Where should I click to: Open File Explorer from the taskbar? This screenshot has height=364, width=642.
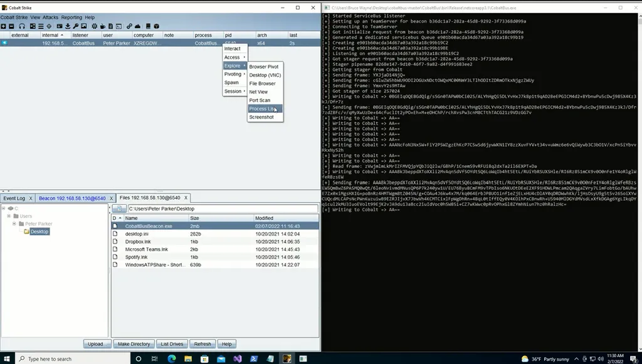click(188, 359)
